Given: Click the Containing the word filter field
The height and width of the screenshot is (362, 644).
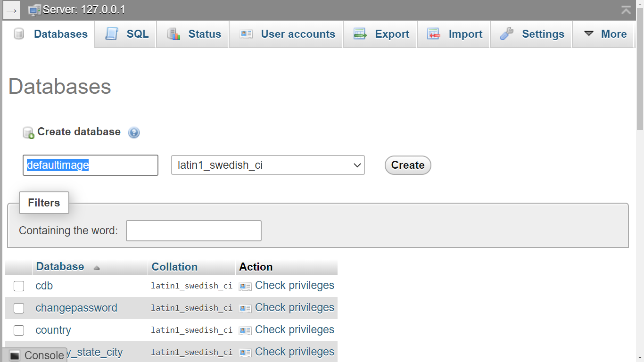Looking at the screenshot, I should [193, 231].
